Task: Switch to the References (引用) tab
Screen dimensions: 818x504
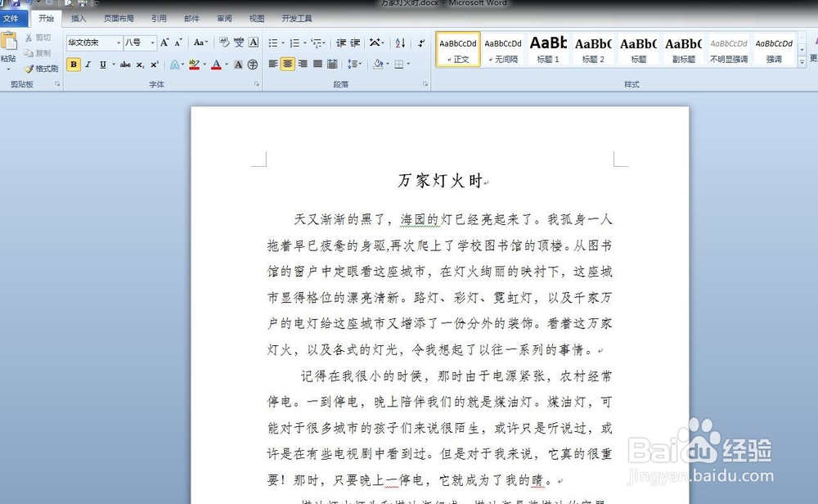Action: pyautogui.click(x=159, y=19)
